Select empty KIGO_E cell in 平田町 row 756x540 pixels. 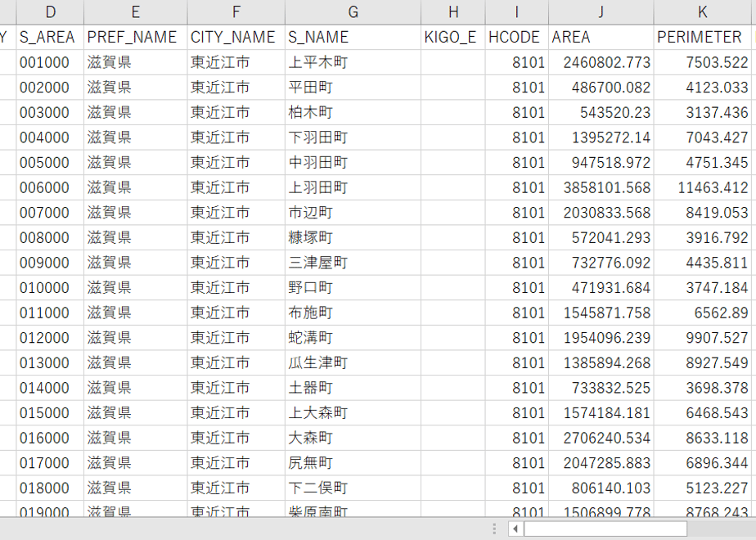pyautogui.click(x=453, y=88)
